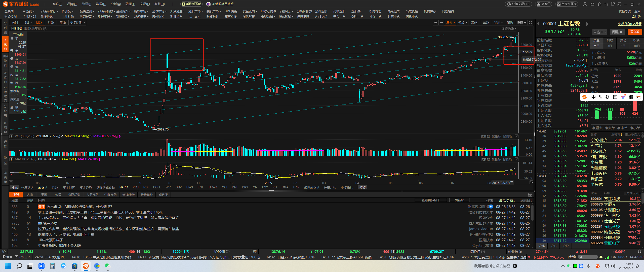
Task: Open the 多窗口 multi-window button
Action: pos(543,4)
